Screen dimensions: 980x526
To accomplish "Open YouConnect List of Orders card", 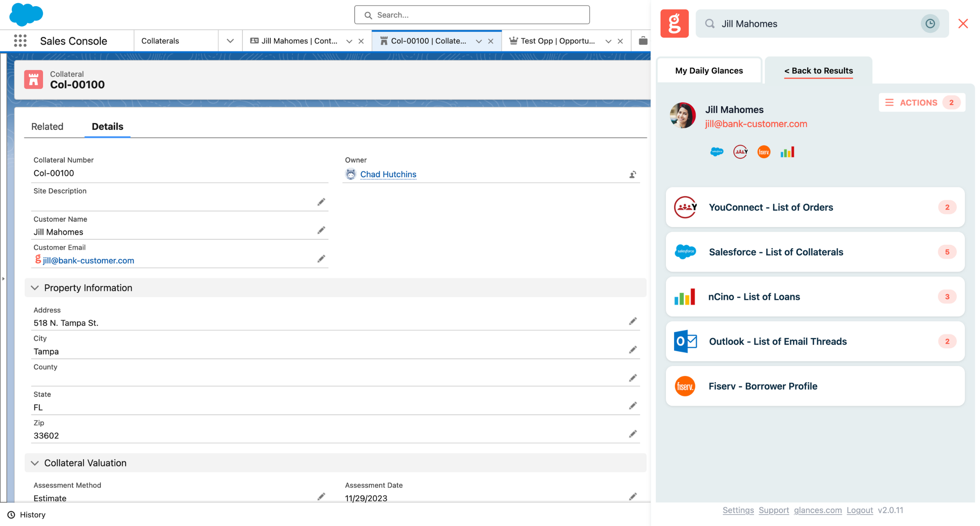I will coord(815,207).
